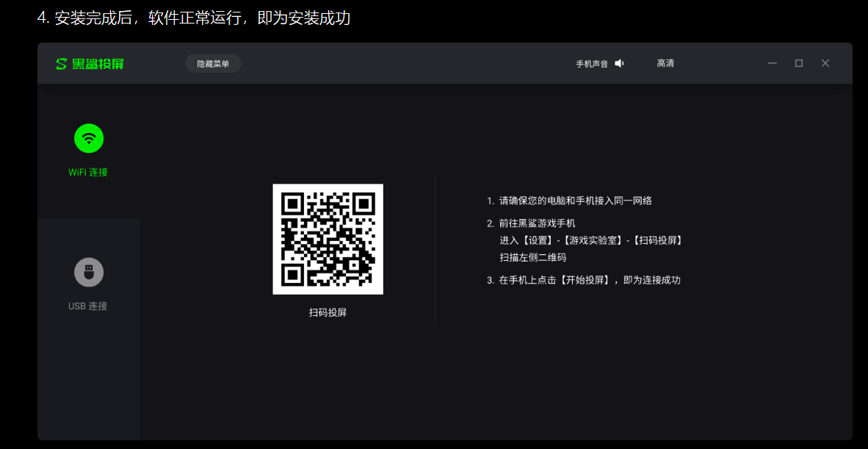Click the 安装完成后 heading text
The height and width of the screenshot is (449, 868).
point(194,18)
